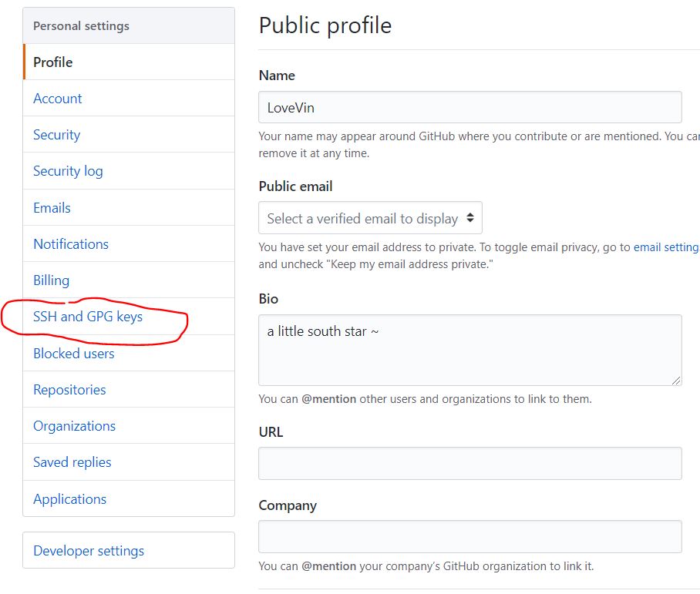Open Applications settings
Viewport: 700px width, 594px height.
click(x=69, y=499)
